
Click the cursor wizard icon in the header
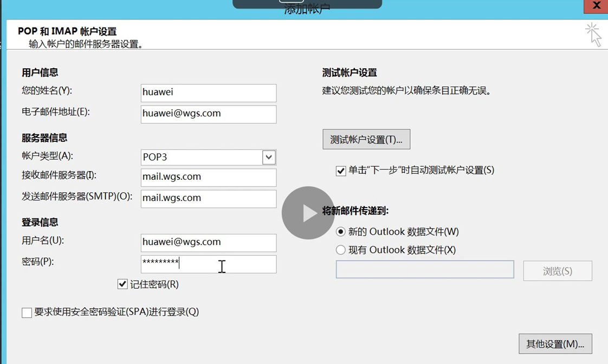(594, 35)
